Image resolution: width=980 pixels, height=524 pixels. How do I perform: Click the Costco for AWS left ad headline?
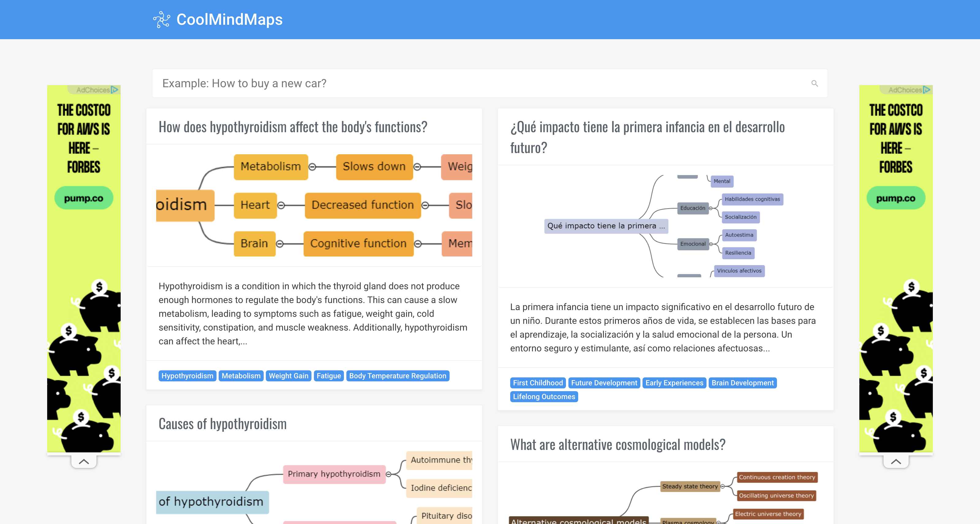click(x=84, y=139)
